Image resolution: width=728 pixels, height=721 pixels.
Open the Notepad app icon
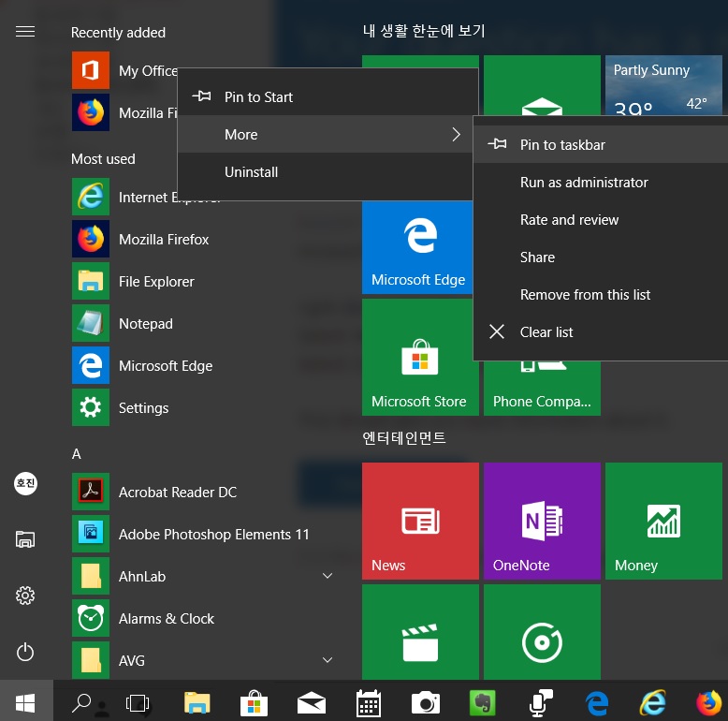[91, 323]
